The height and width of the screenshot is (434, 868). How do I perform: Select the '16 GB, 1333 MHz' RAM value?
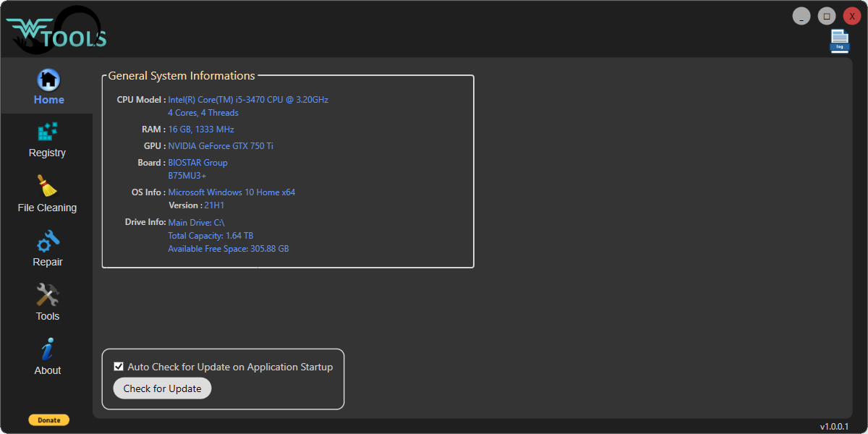(x=201, y=129)
